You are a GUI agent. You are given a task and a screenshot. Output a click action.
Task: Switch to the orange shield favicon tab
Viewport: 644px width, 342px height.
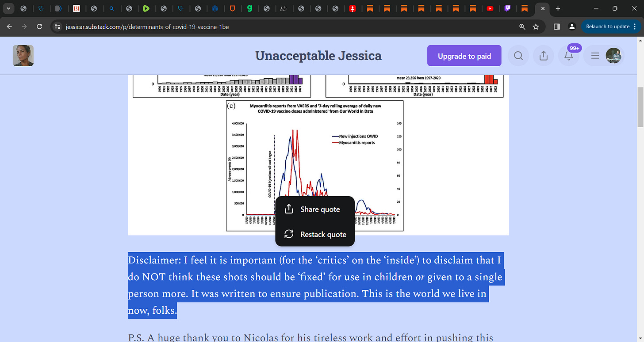click(x=232, y=8)
